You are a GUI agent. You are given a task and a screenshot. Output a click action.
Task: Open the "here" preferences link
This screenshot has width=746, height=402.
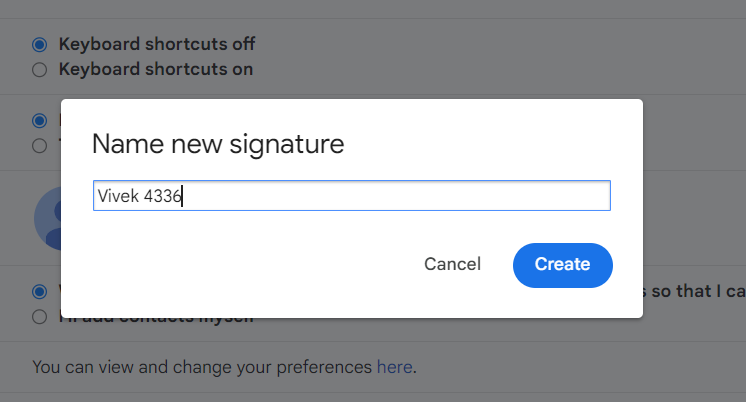point(394,367)
